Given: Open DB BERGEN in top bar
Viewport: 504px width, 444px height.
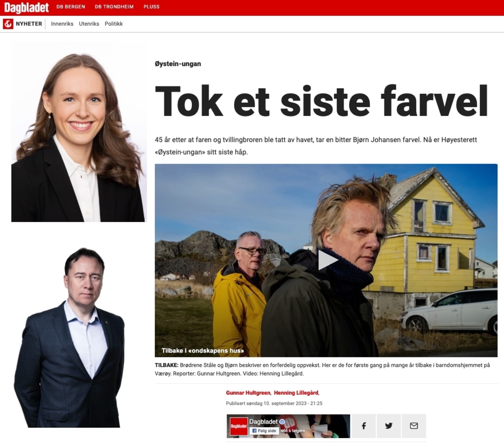Looking at the screenshot, I should [x=71, y=7].
